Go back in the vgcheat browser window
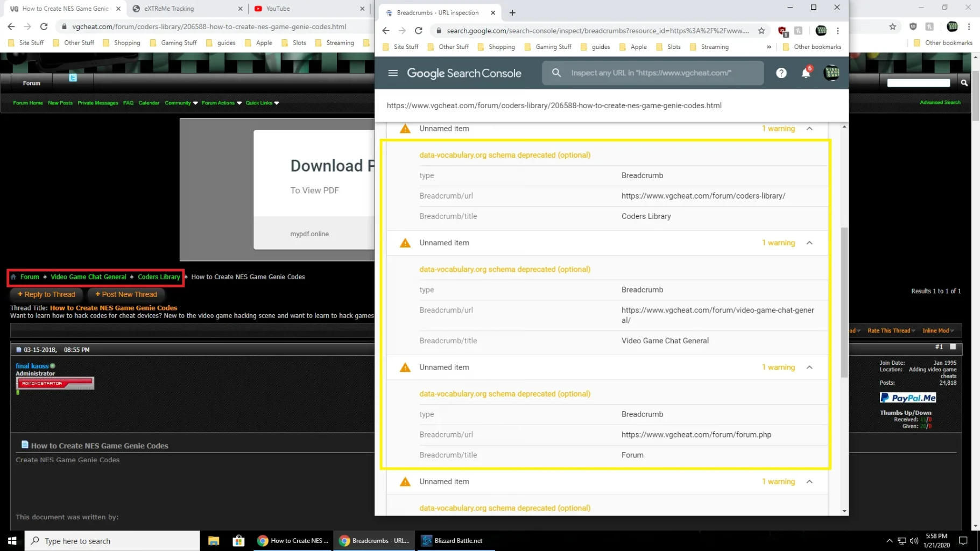 (11, 26)
